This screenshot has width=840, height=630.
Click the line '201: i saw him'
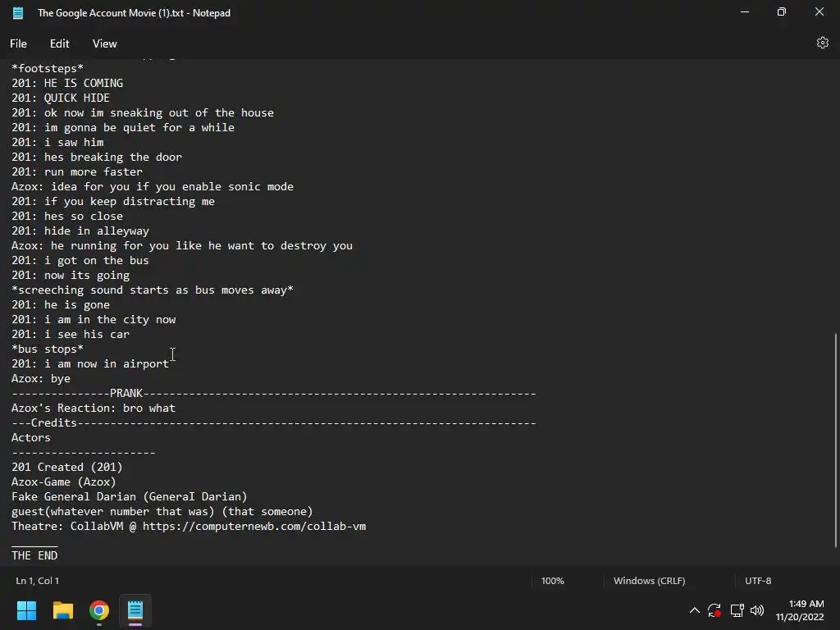click(x=58, y=143)
